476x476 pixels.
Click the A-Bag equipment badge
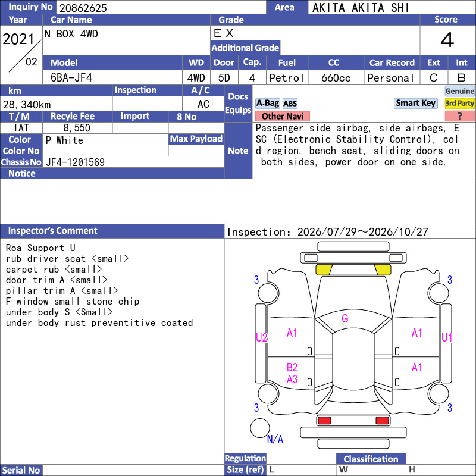[267, 103]
